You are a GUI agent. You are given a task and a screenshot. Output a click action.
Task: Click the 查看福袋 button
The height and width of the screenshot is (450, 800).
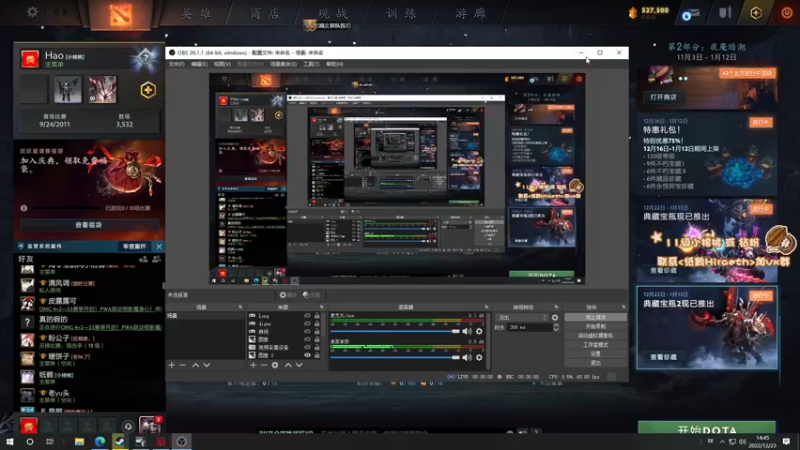coord(89,224)
